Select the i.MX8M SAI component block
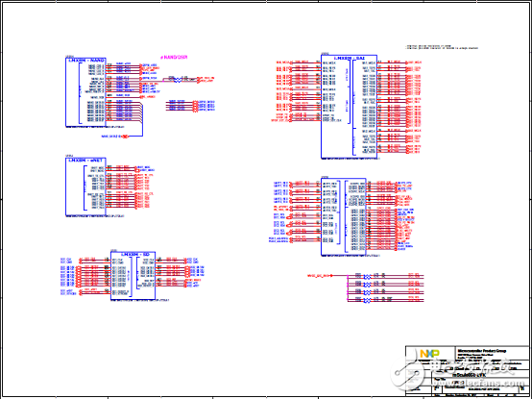Image resolution: width=532 pixels, height=399 pixels. point(349,107)
